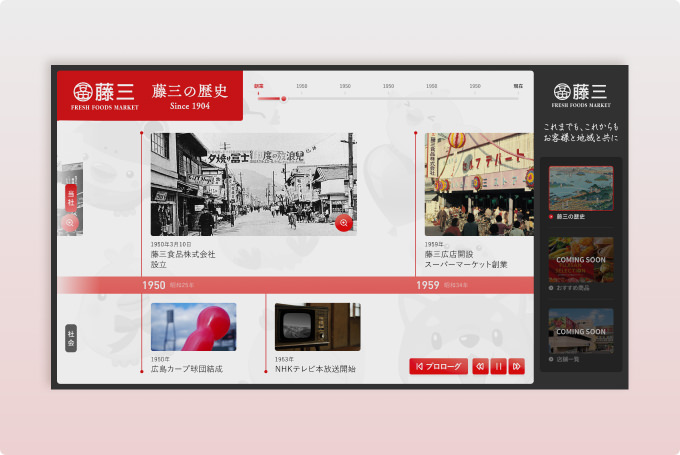The width and height of the screenshot is (680, 455).
Task: Go back to プロローグ
Action: pos(438,367)
